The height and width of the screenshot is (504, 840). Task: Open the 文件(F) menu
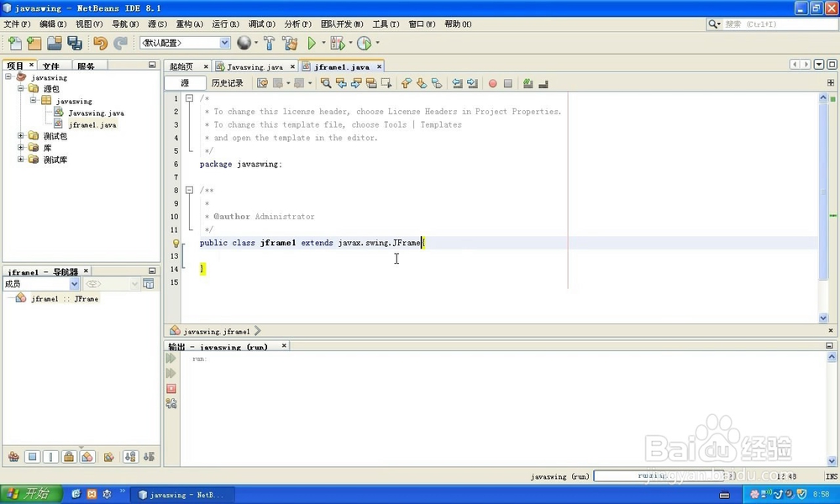coord(17,24)
